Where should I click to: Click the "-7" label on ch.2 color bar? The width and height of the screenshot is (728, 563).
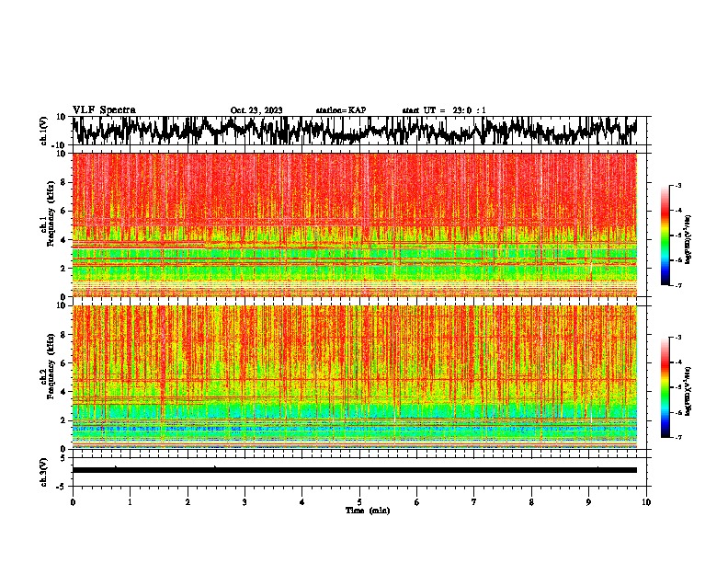677,437
